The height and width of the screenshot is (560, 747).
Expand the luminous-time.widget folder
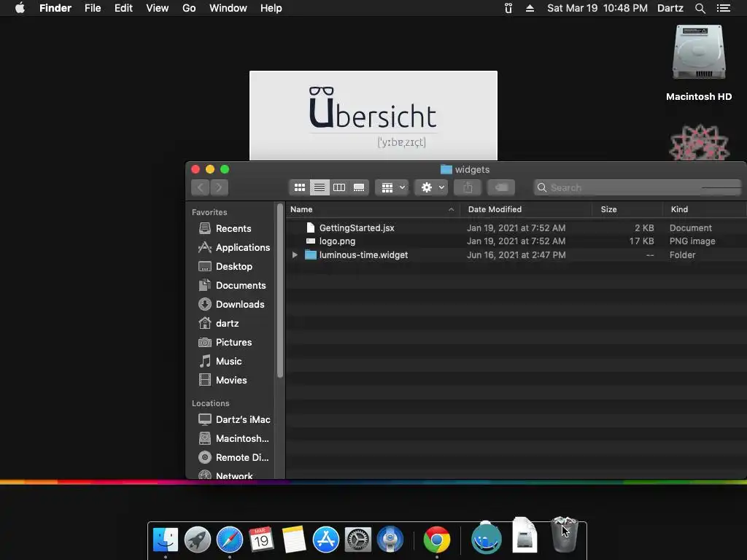[x=295, y=254]
